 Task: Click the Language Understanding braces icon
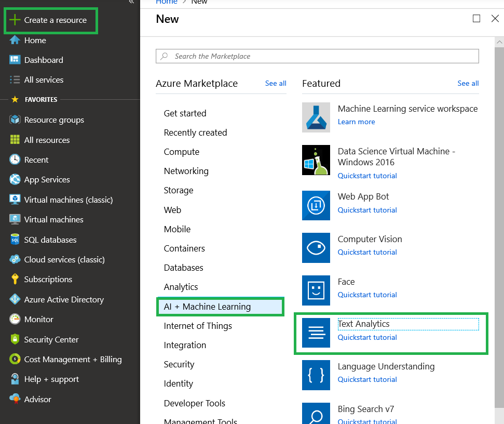(316, 375)
